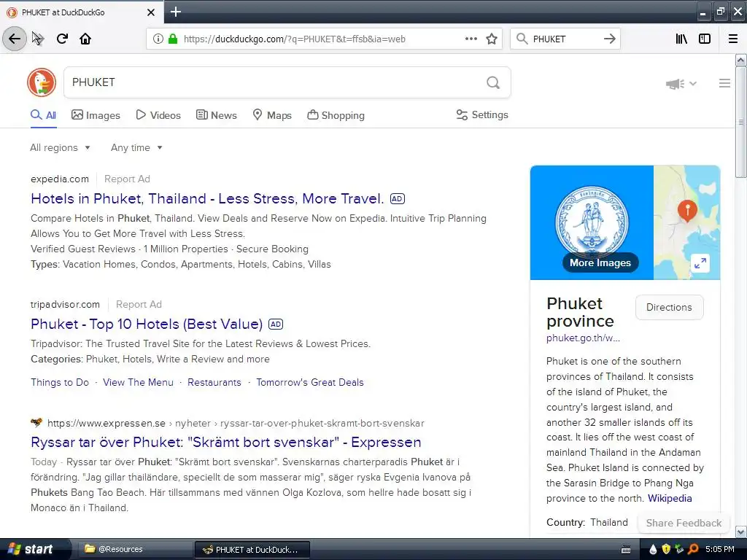This screenshot has width=747, height=560.
Task: Click the green secure connection padlock
Action: (173, 39)
